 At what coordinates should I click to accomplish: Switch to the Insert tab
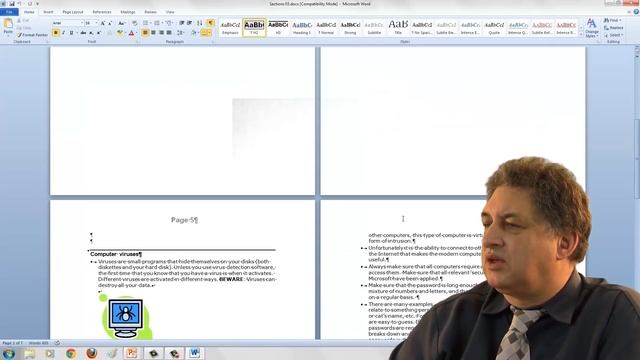(x=48, y=12)
